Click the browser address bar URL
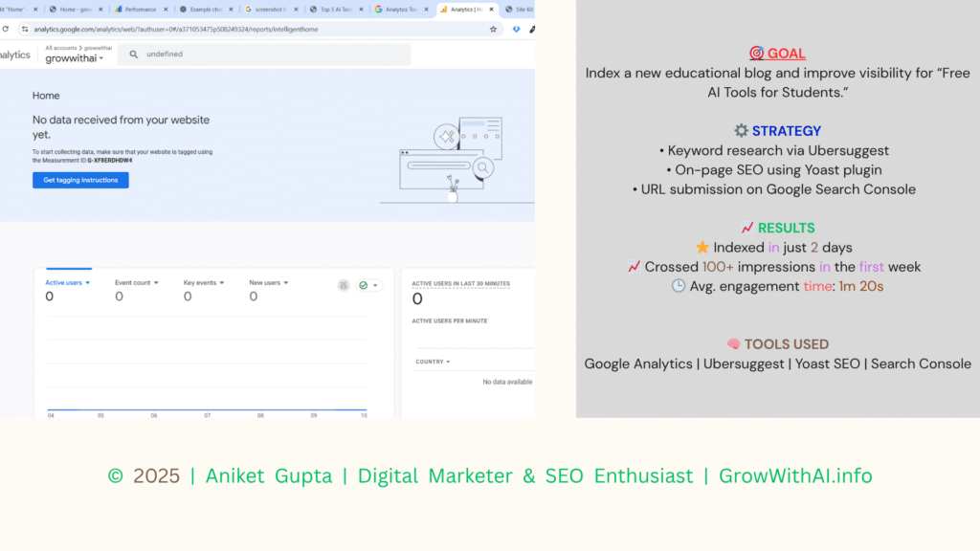 tap(239, 29)
